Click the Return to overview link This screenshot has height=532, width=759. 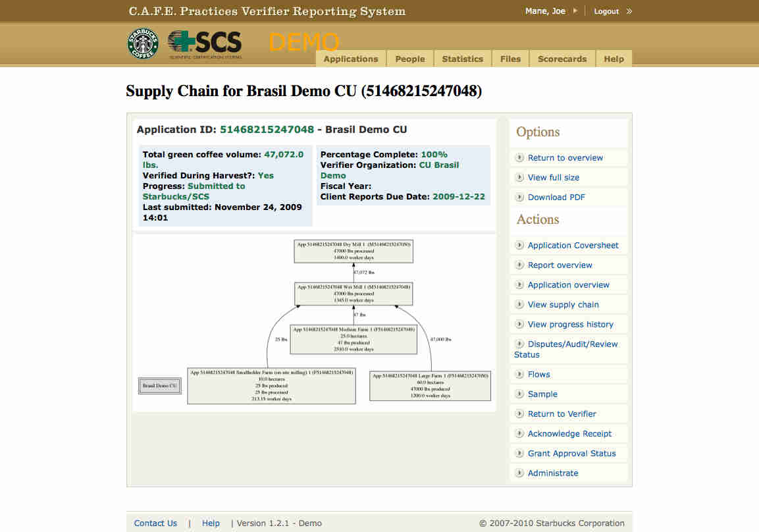click(x=565, y=158)
